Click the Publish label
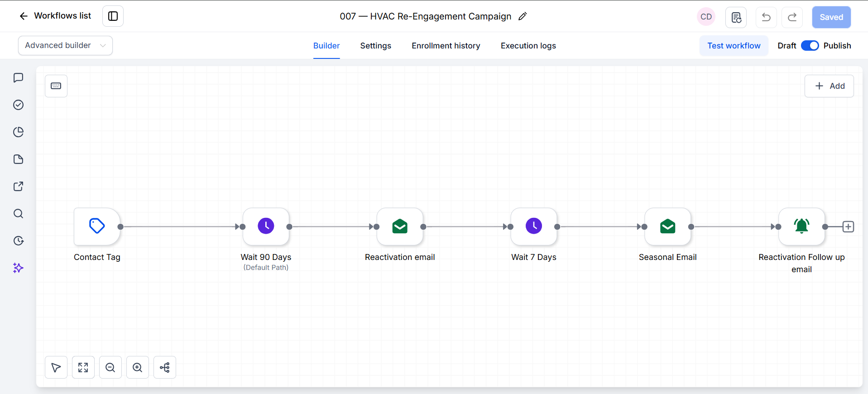Viewport: 868px width, 394px height. (x=837, y=46)
